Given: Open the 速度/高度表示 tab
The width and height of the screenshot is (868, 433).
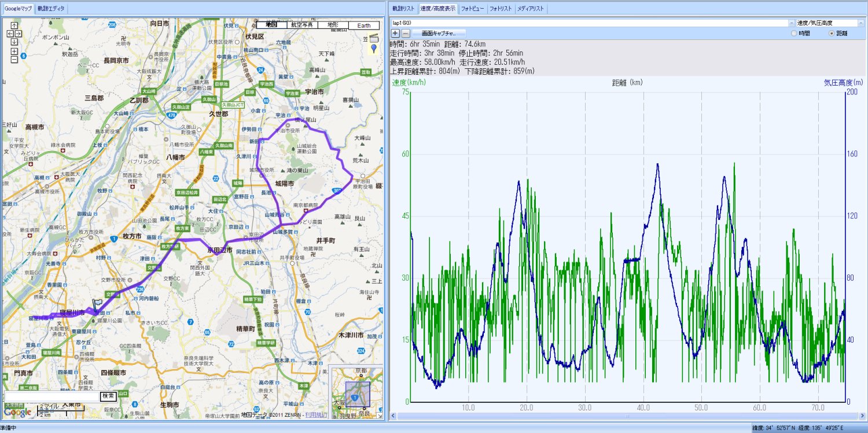Looking at the screenshot, I should coord(437,9).
